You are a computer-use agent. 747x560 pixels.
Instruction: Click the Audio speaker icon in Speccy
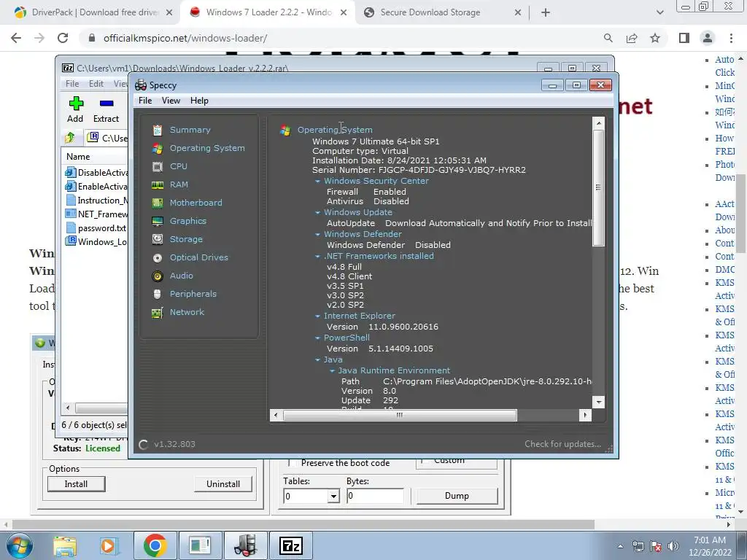pos(158,276)
